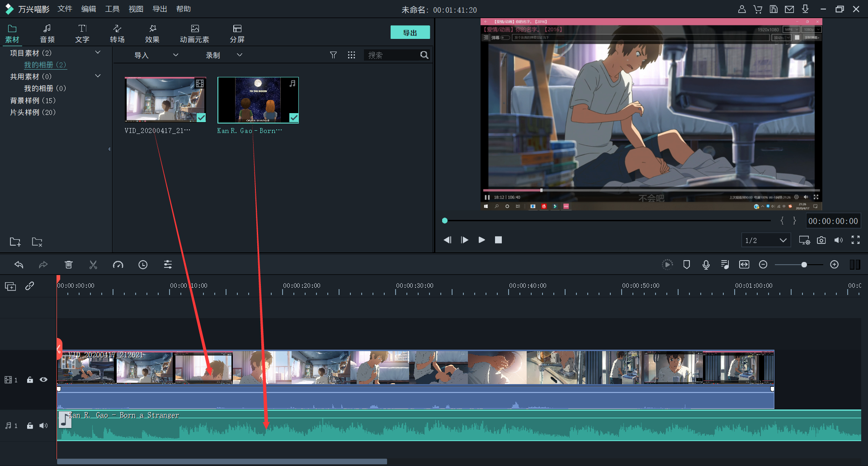Add a marker to timeline

(x=686, y=265)
